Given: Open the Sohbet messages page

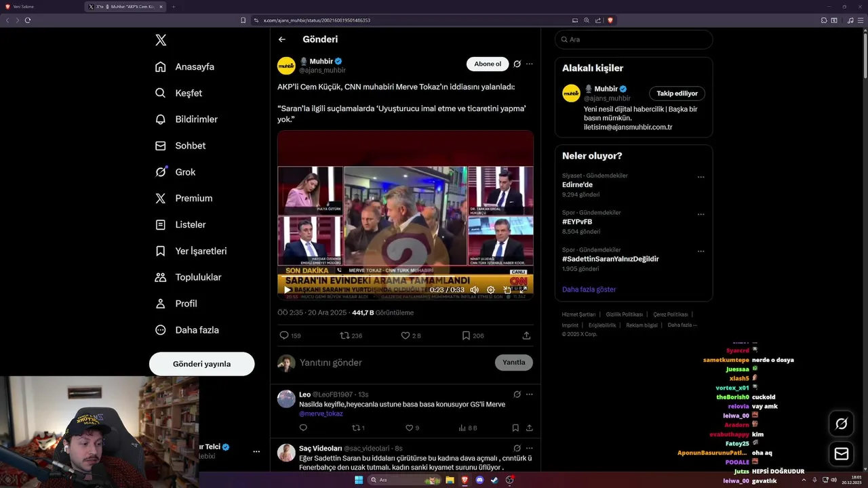Looking at the screenshot, I should 180,146.
